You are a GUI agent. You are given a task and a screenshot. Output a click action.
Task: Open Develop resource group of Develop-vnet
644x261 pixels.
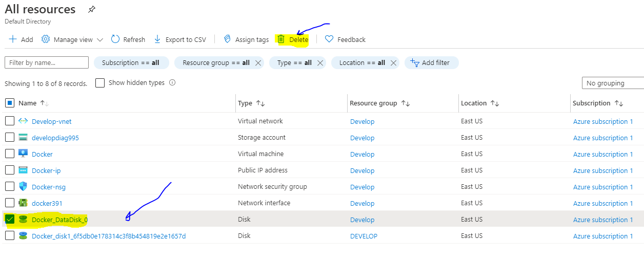click(x=363, y=121)
